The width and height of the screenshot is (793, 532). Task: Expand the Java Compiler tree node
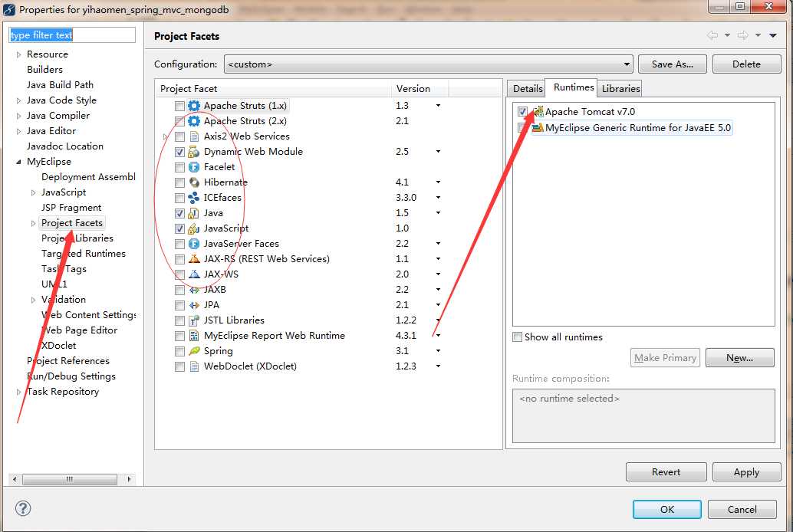coord(18,116)
